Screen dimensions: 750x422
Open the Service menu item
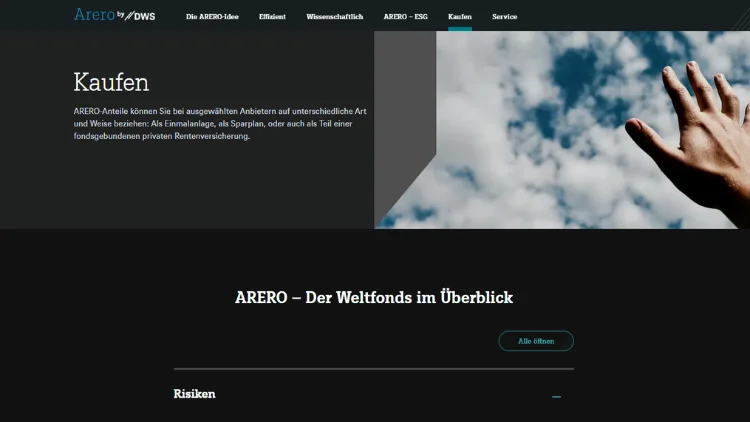click(x=505, y=17)
